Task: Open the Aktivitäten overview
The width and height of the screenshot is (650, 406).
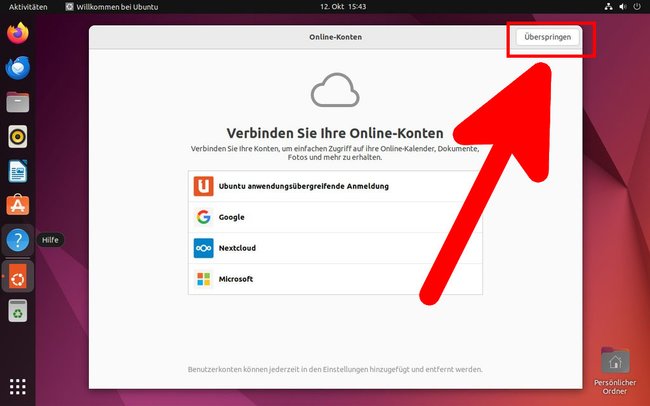Action: (28, 7)
